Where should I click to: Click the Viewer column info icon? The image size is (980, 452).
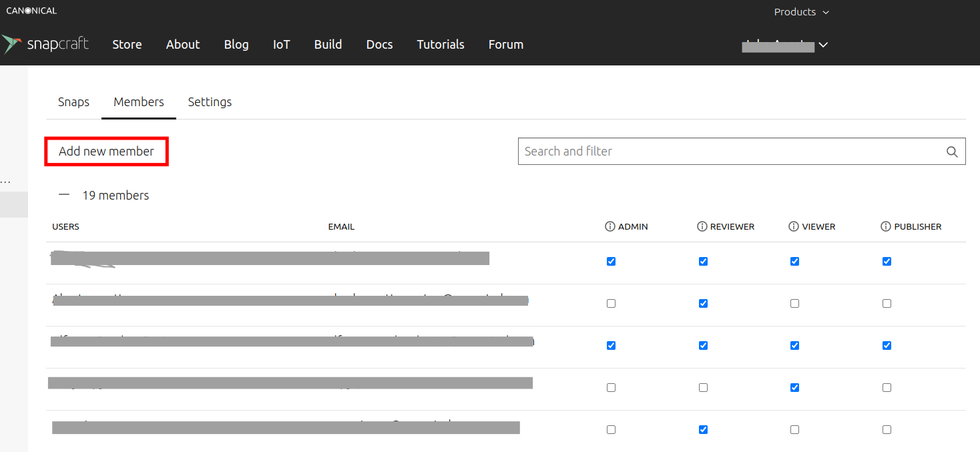coord(794,227)
